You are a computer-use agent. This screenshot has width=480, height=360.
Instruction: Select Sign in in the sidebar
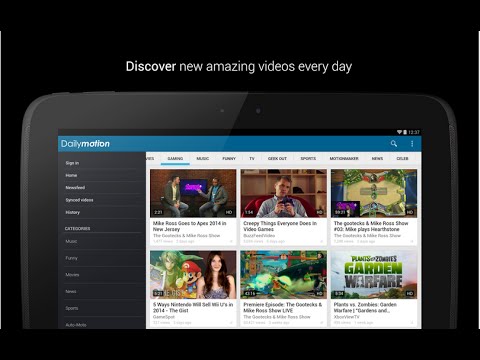(x=103, y=163)
